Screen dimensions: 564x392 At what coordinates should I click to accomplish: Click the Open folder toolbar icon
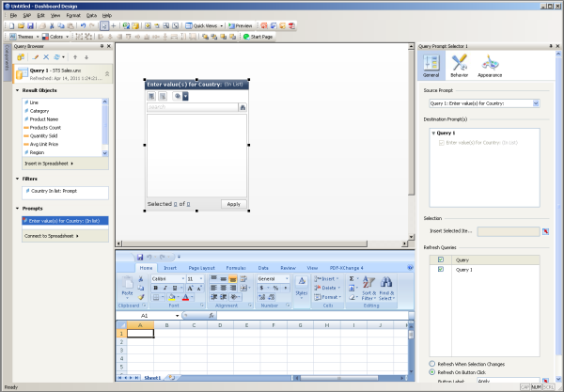click(x=21, y=26)
